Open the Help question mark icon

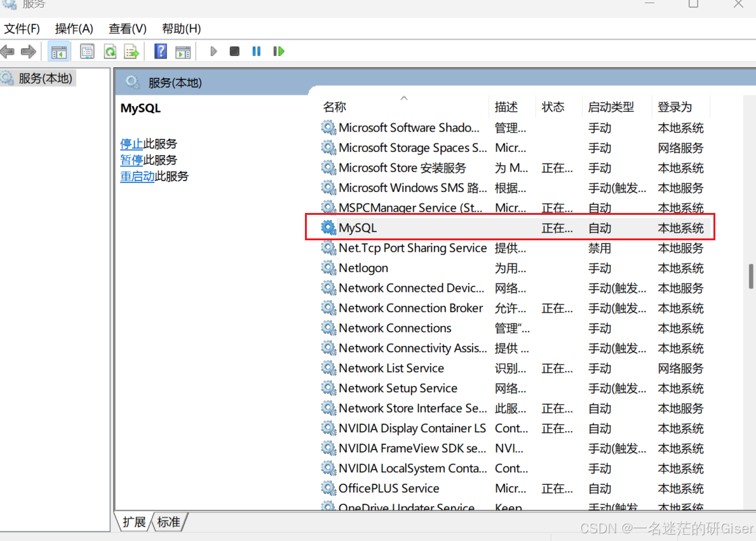(x=161, y=51)
